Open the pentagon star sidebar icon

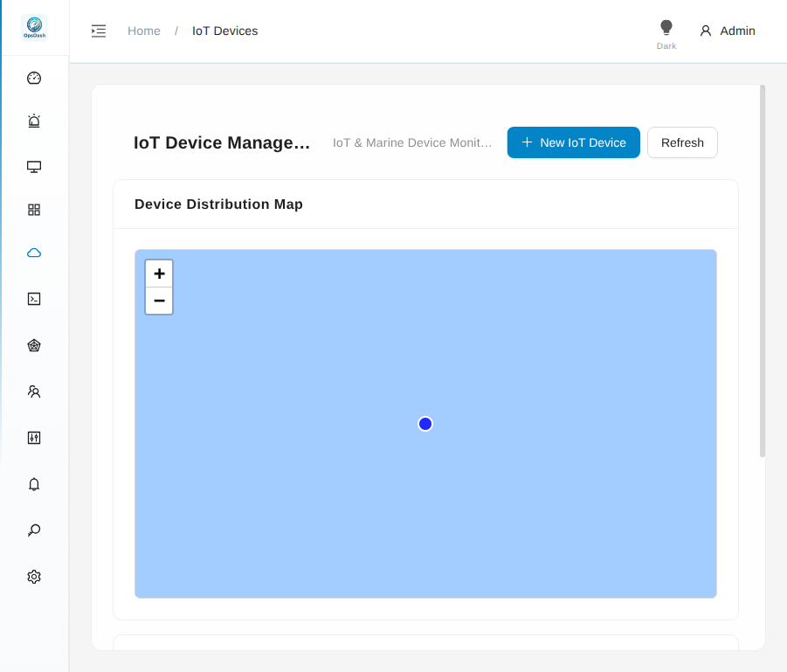[34, 345]
